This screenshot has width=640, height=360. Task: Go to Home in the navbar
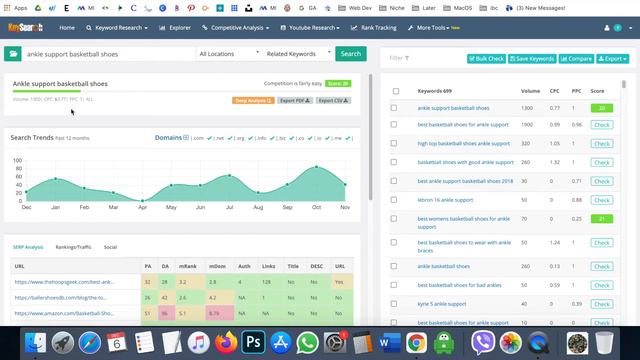coord(67,28)
